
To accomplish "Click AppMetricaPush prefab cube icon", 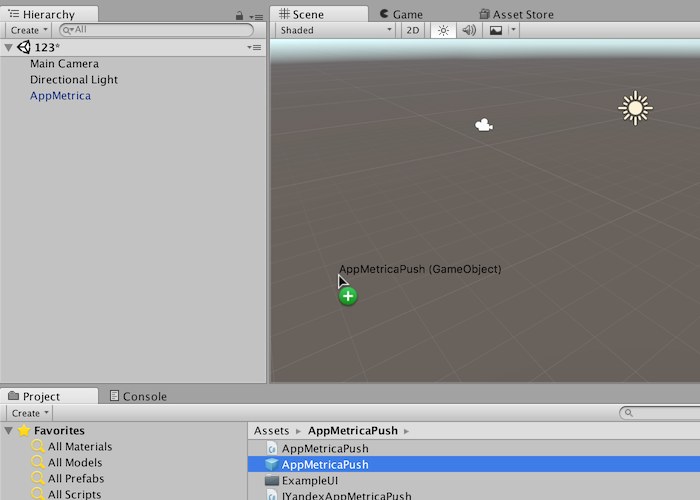I will [x=272, y=465].
